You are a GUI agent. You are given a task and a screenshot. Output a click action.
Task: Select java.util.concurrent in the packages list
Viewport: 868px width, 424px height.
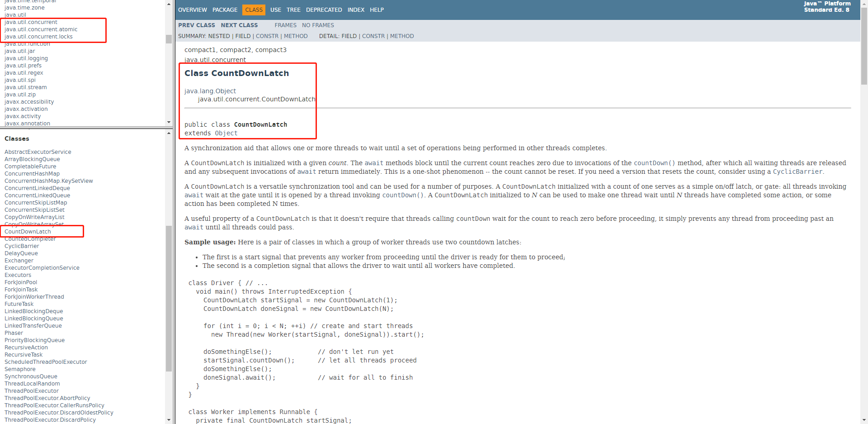tap(31, 22)
